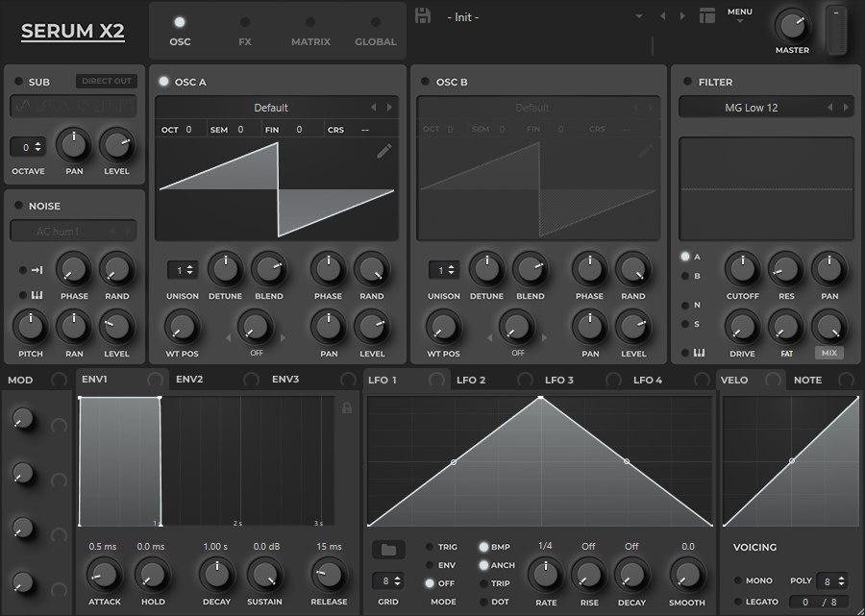865x616 pixels.
Task: Click the LFO 1 modulation source ring
Action: 436,380
